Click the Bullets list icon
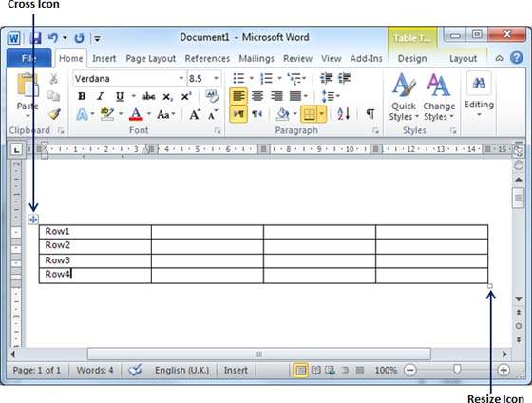Viewport: 532px width, 403px height. pyautogui.click(x=238, y=79)
